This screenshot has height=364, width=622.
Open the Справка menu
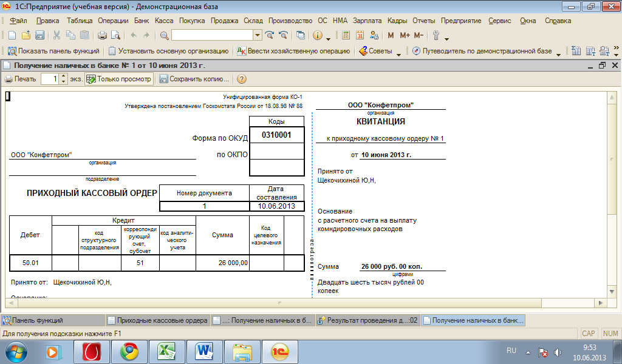point(558,21)
